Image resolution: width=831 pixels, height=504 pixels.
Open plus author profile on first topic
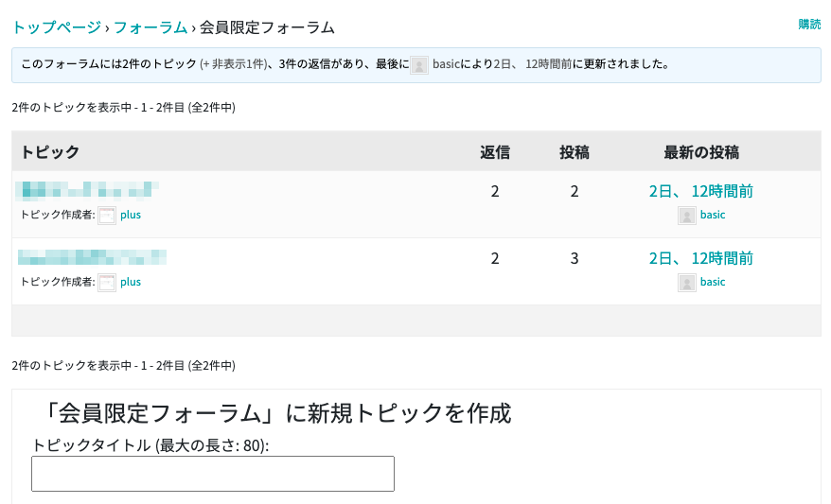(131, 215)
